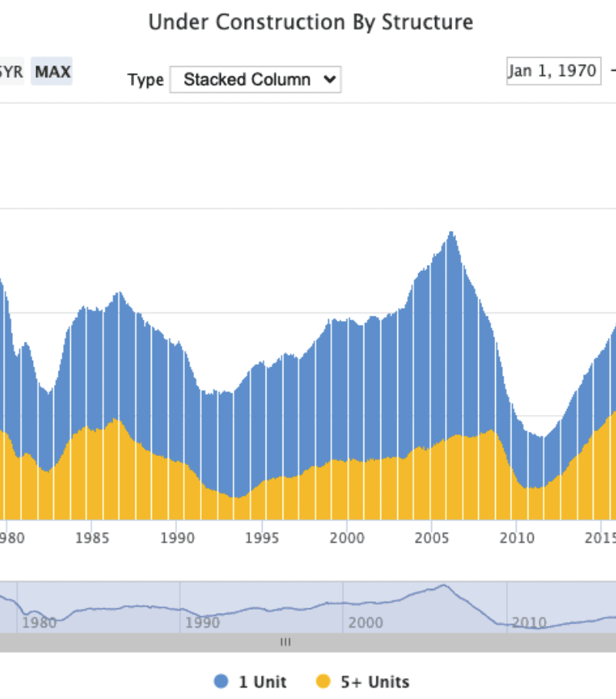Viewport: 616px width, 699px height.
Task: Click the navigator scrollbar grip handle
Action: (x=286, y=642)
